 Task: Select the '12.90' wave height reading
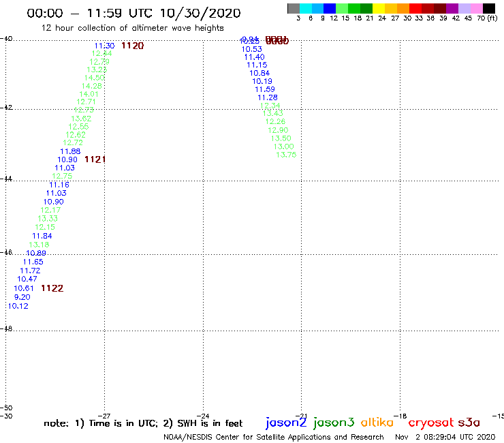278,130
